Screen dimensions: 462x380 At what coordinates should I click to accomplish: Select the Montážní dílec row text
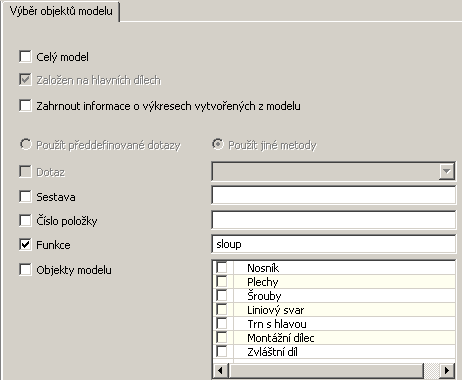281,338
